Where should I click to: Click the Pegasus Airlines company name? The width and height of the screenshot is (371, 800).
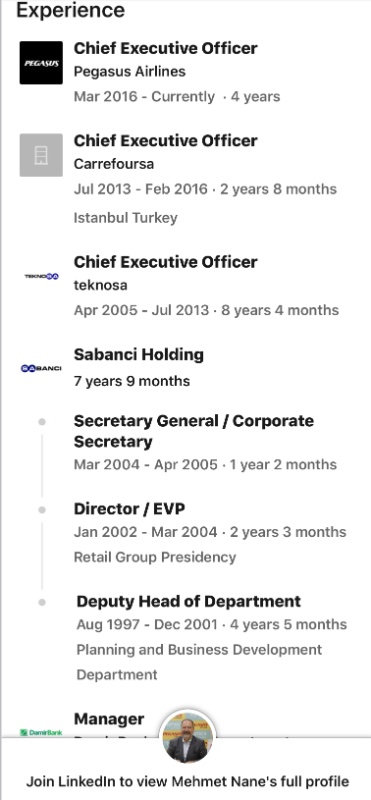pyautogui.click(x=130, y=71)
